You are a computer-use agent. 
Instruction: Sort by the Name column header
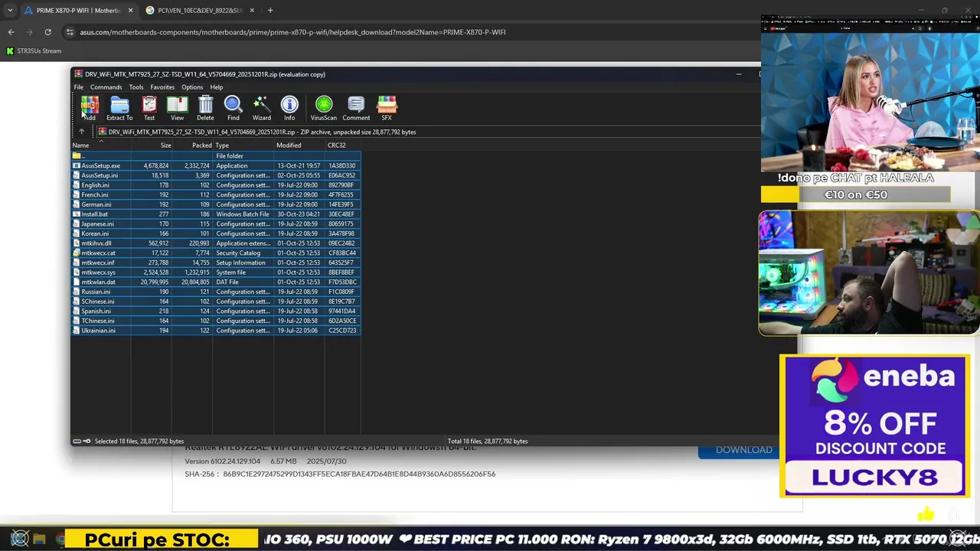[x=100, y=145]
